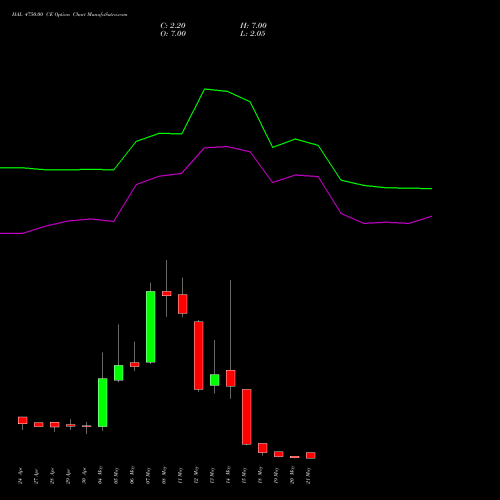Select the 07 May date label
Screen dimensions: 500x500
pos(148,475)
